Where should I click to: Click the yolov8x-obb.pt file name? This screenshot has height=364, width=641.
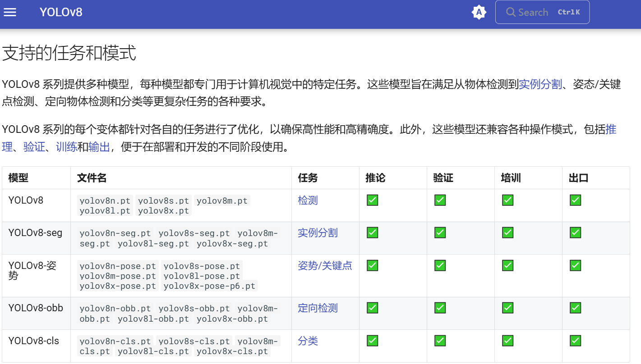(x=232, y=319)
